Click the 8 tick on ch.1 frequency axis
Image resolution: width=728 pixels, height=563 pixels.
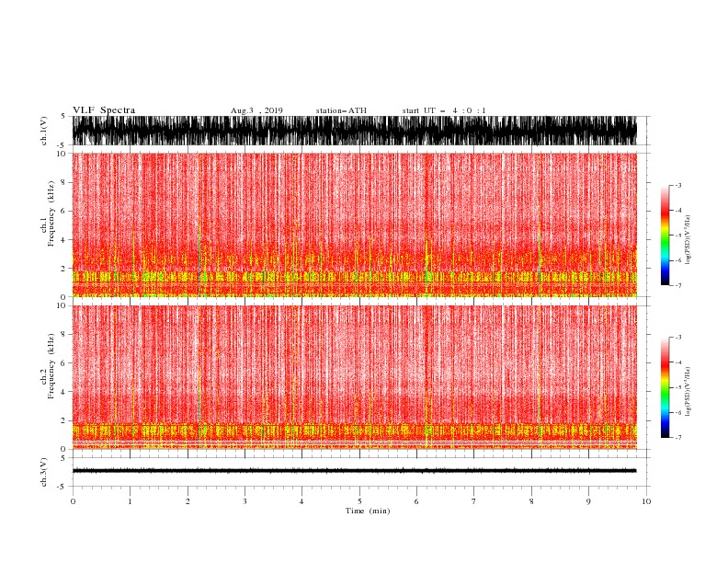(x=64, y=182)
